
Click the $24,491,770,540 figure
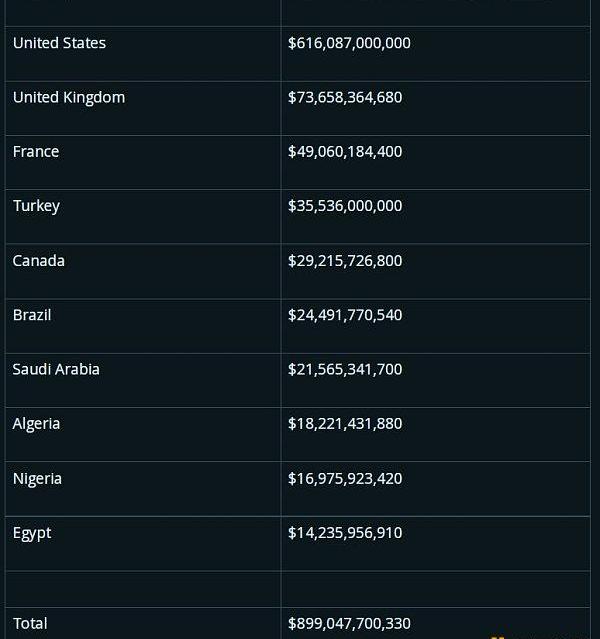(345, 315)
